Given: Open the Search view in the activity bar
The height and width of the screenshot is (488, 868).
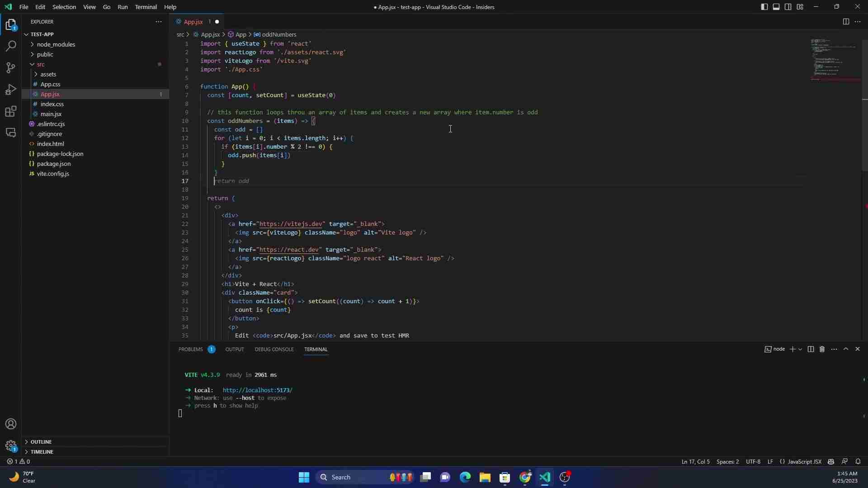Looking at the screenshot, I should [x=10, y=46].
